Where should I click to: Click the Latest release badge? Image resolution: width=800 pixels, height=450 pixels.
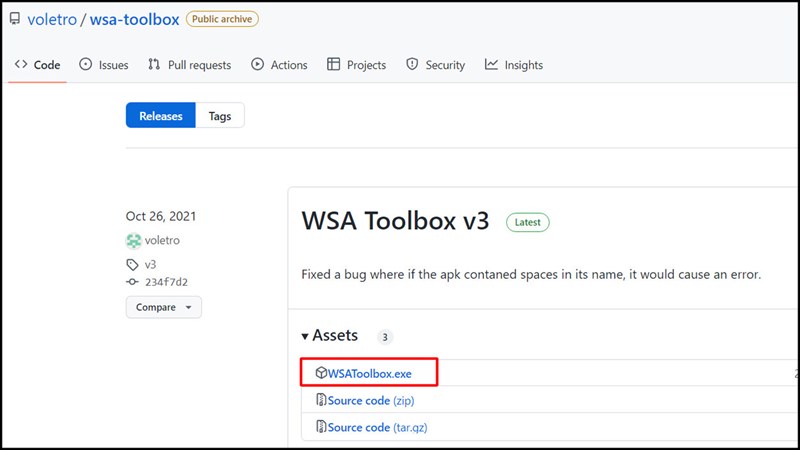[x=528, y=222]
